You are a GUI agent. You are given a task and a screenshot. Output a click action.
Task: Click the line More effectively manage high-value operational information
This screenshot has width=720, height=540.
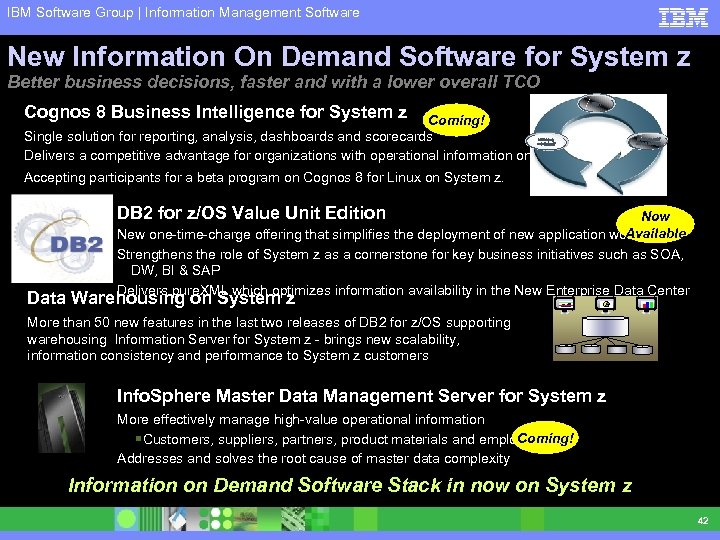tap(301, 420)
